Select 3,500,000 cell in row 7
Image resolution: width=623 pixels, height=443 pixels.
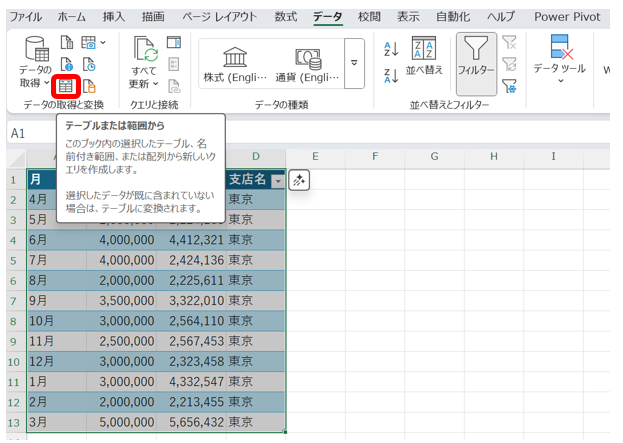point(122,301)
